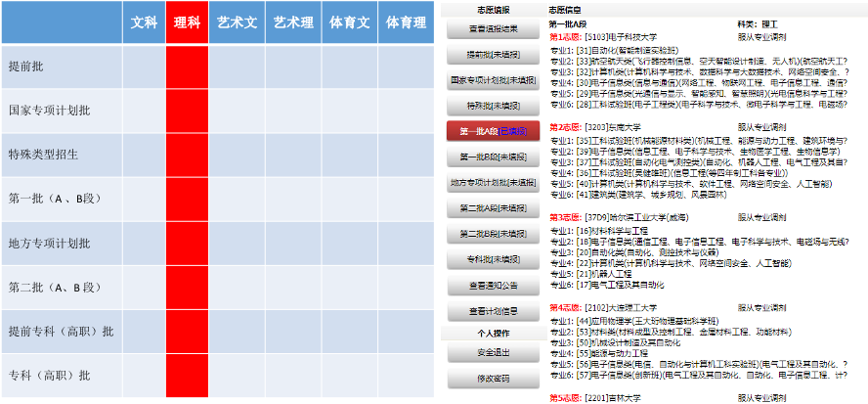Open 第一批B段[未填报] batch
The width and height of the screenshot is (868, 404).
(x=494, y=157)
